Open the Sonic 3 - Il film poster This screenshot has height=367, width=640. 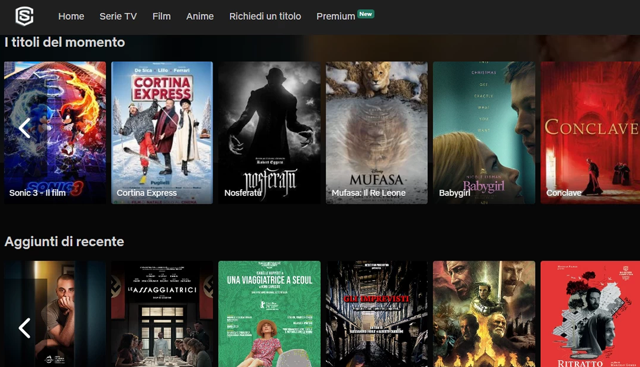pos(55,133)
